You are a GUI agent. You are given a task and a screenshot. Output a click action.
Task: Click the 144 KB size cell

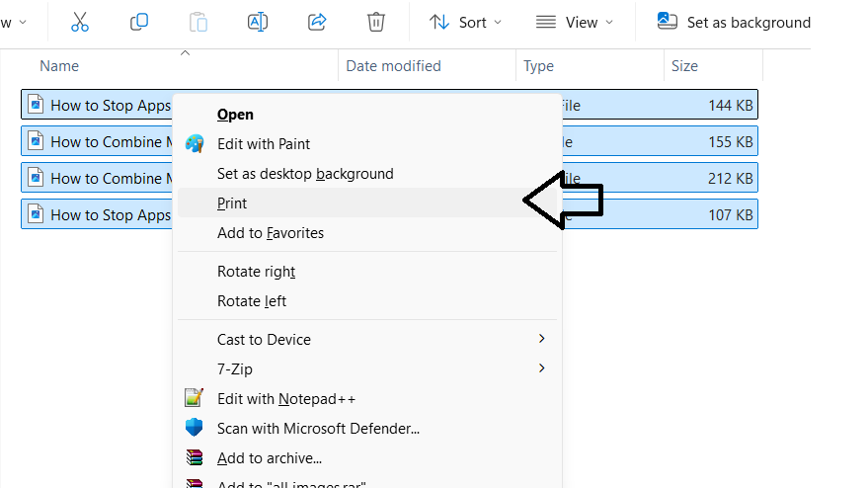[730, 106]
